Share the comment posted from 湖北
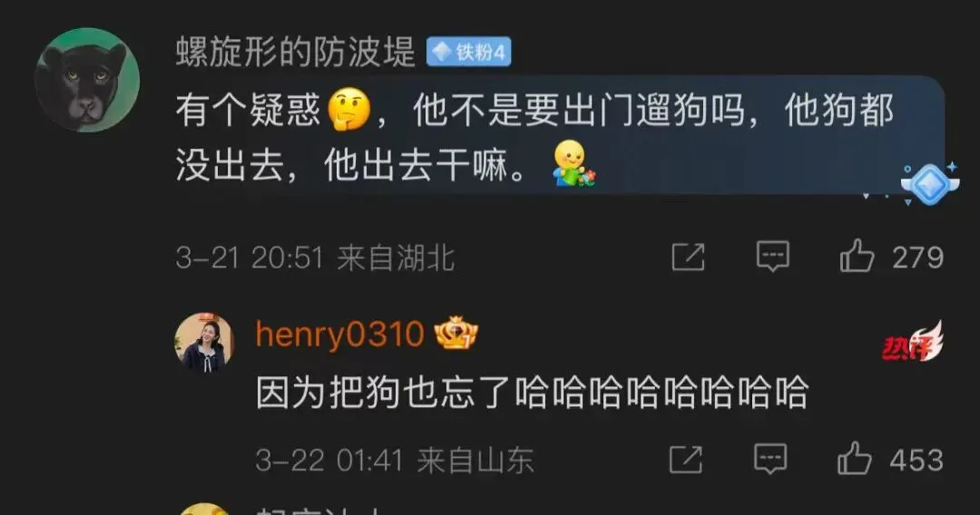This screenshot has width=980, height=515. [688, 257]
